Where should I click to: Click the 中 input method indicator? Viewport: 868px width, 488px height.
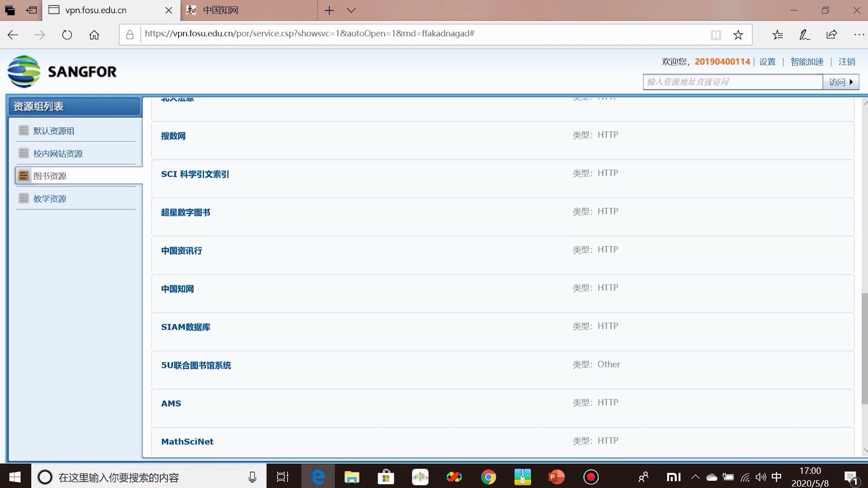777,477
